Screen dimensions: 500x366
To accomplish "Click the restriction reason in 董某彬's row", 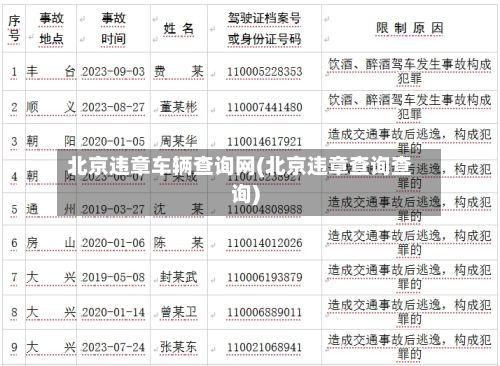I will coord(410,107).
